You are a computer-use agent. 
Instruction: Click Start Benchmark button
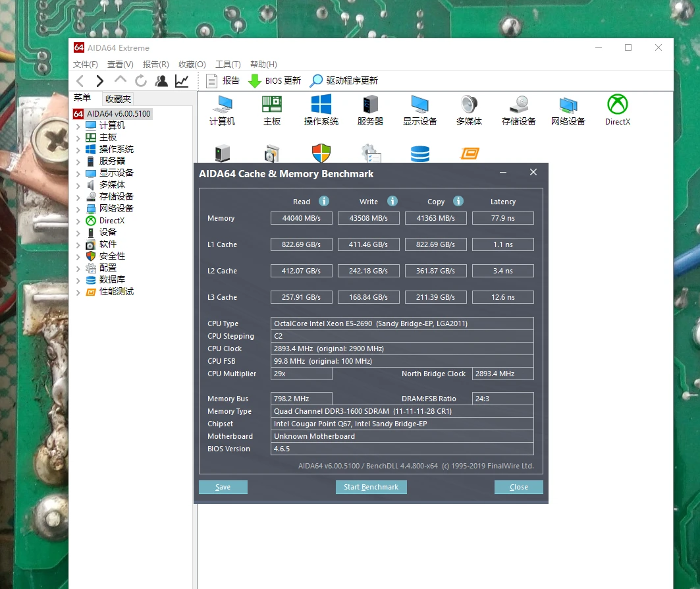click(x=371, y=487)
